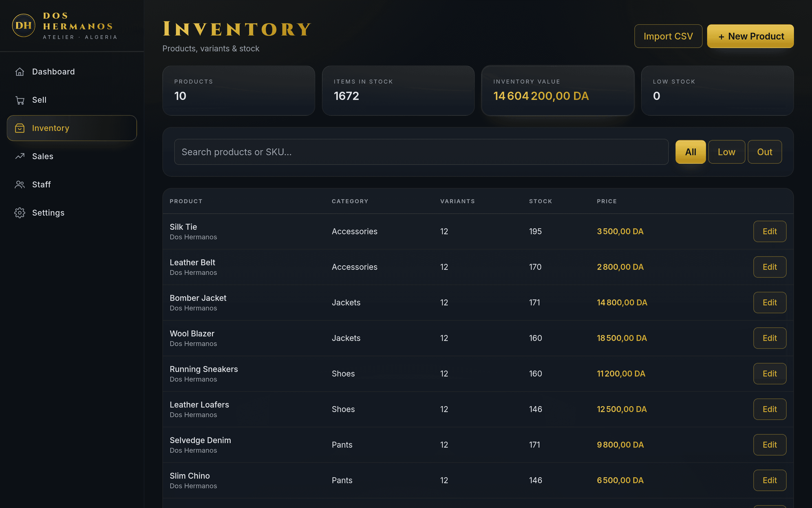
Task: Click the 3 500,00 DA price
Action: [x=620, y=231]
